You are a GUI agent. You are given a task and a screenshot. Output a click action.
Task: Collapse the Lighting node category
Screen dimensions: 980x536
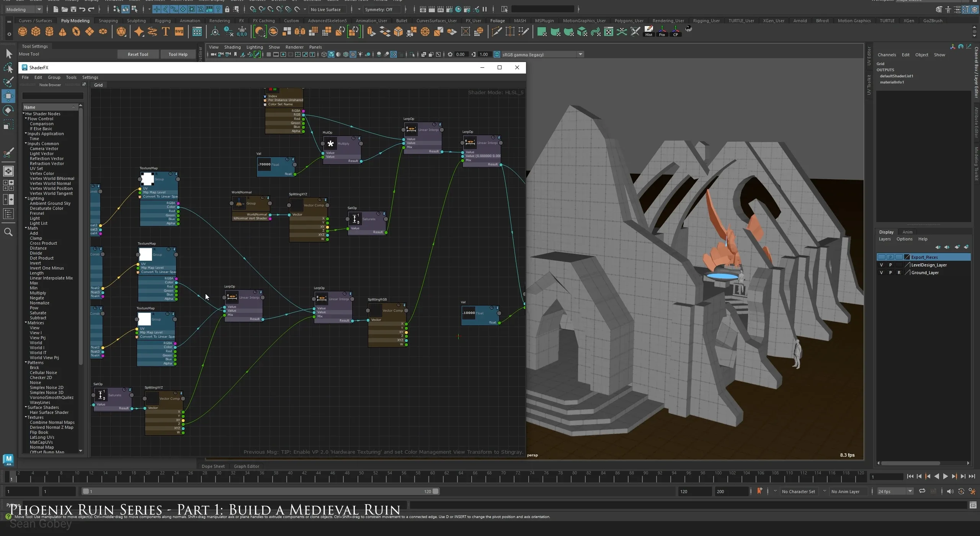(26, 198)
